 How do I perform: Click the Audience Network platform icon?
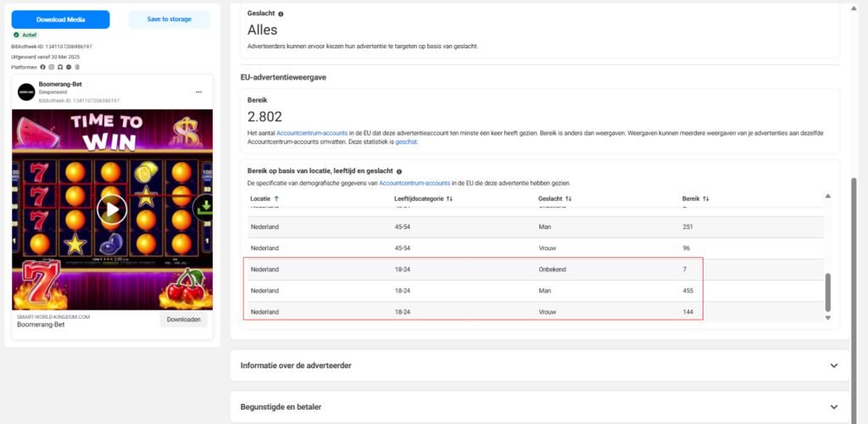[60, 67]
